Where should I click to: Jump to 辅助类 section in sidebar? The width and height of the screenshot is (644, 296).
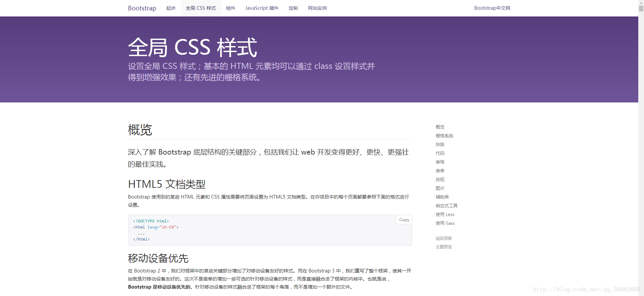tap(442, 197)
